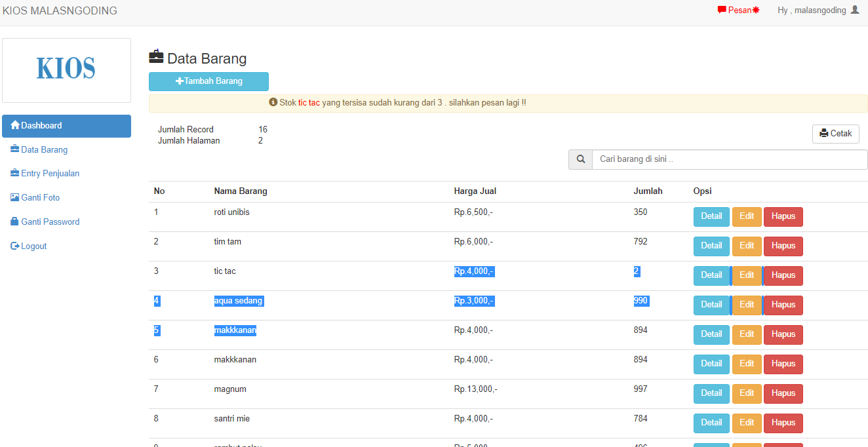Open Data Barang from the sidebar
Screen dimensions: 868x447
point(44,149)
